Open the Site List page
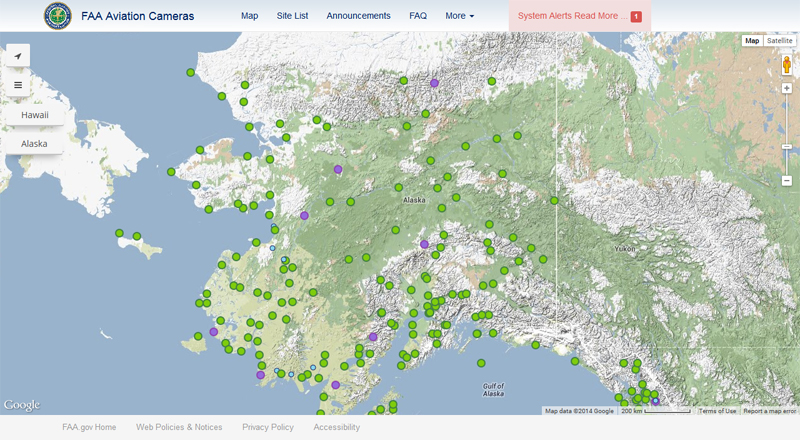Image resolution: width=800 pixels, height=440 pixels. point(292,16)
